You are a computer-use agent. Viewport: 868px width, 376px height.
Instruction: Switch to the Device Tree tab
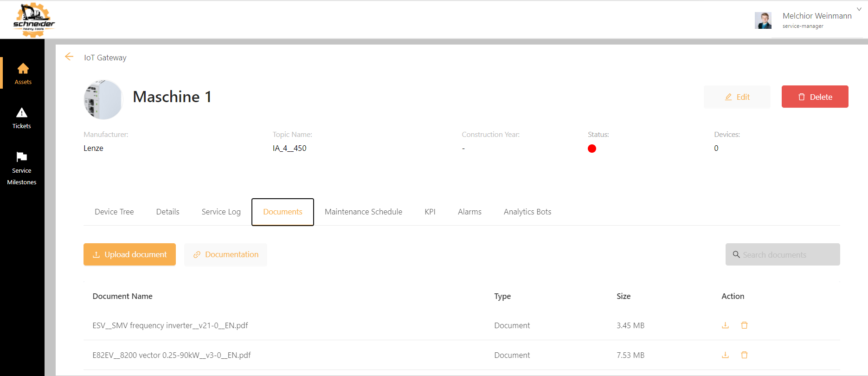point(114,212)
